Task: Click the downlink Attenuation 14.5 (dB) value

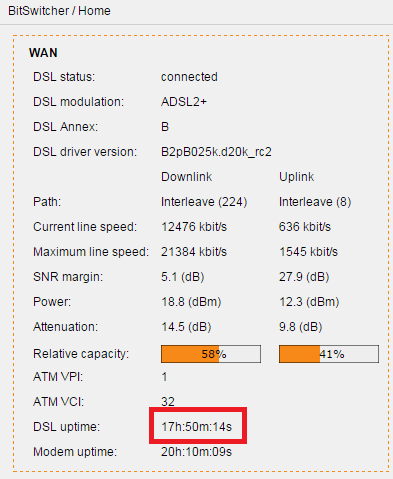Action: (x=186, y=327)
